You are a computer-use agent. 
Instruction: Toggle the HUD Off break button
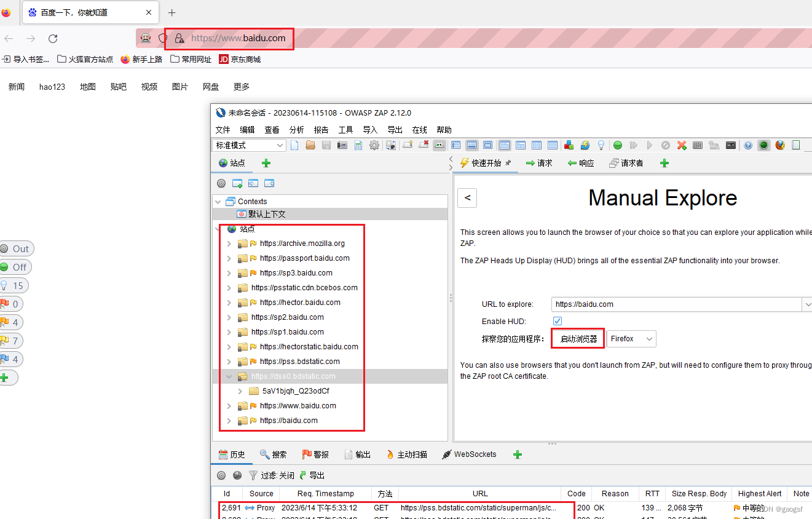[15, 267]
